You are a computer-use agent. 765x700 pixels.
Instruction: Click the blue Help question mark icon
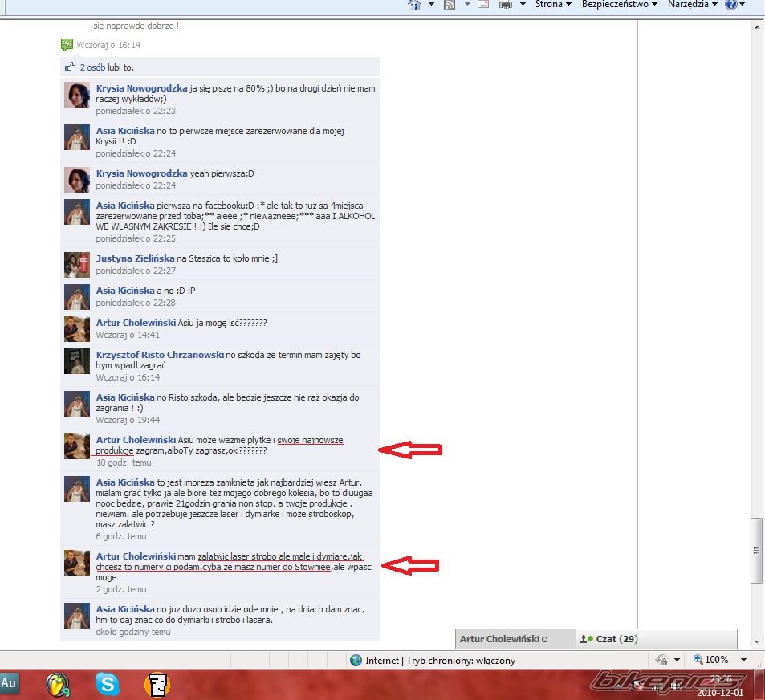tap(730, 5)
